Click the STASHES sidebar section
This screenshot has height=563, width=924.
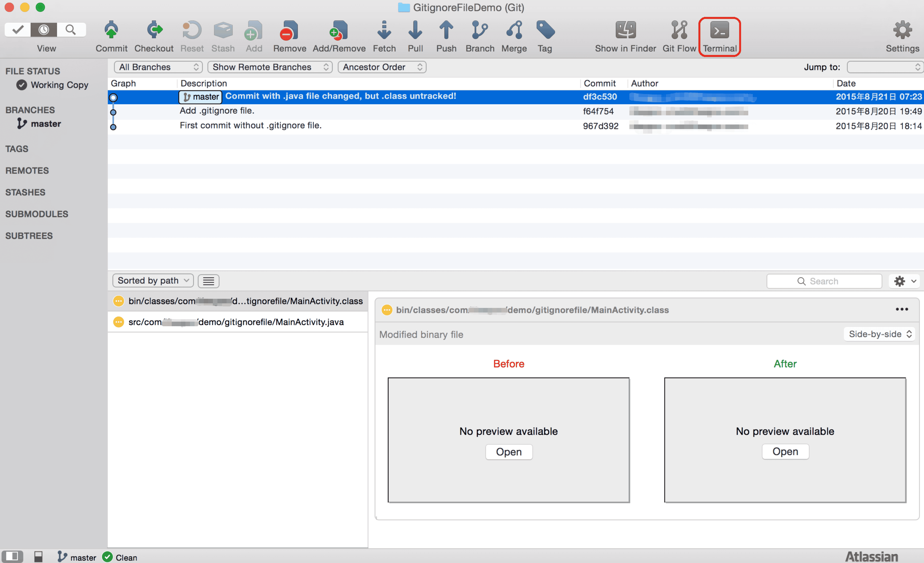pyautogui.click(x=25, y=192)
